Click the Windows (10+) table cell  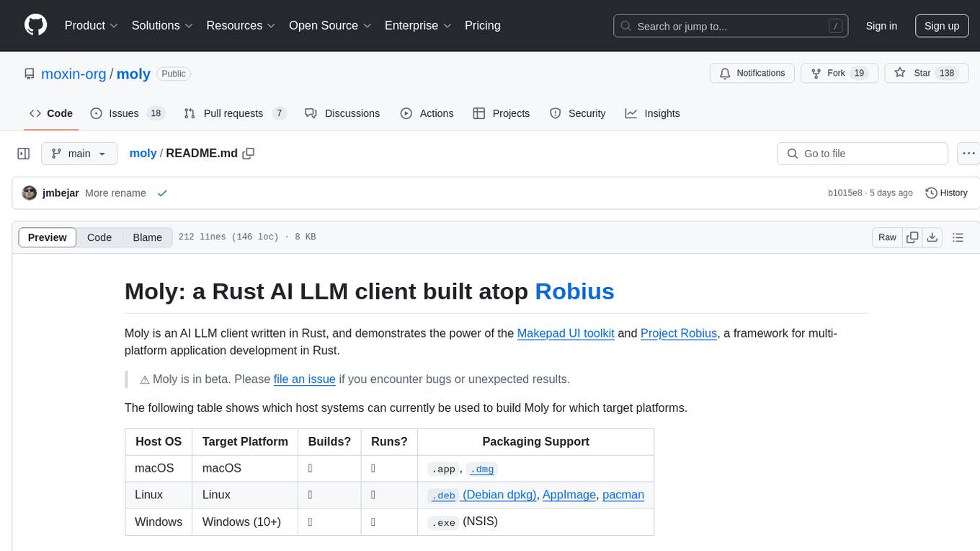tap(245, 521)
